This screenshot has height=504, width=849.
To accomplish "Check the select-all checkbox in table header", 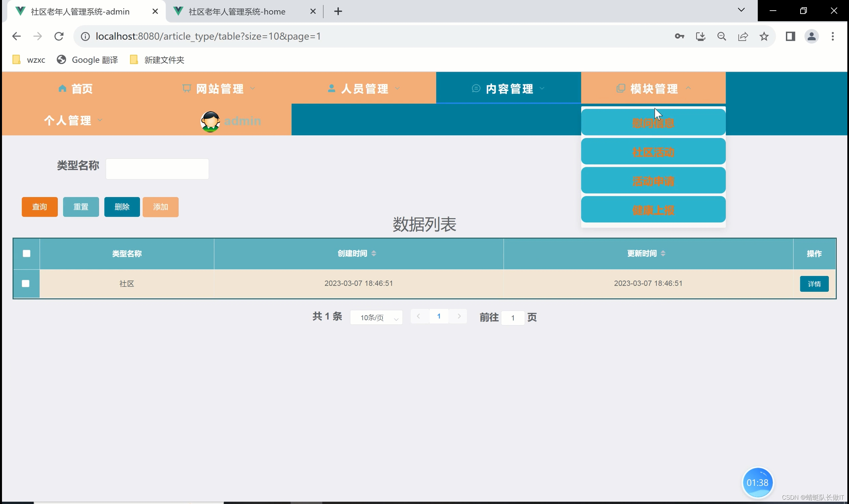I will click(x=27, y=254).
